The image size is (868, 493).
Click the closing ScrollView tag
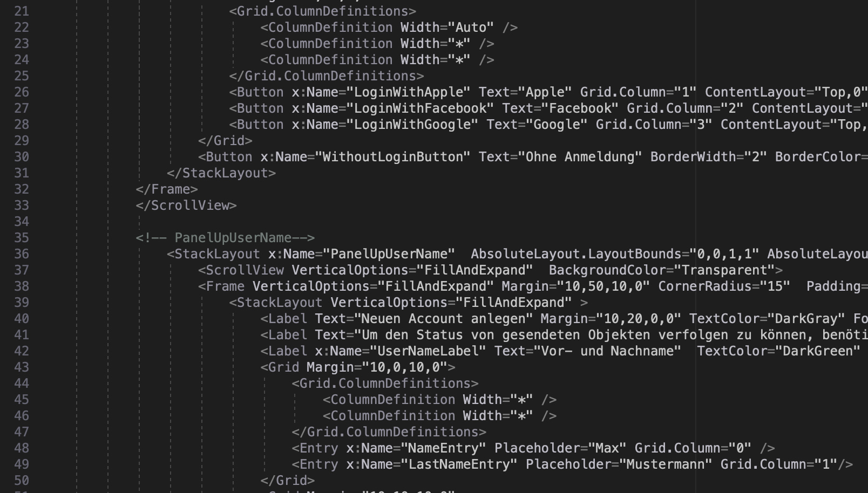[x=186, y=206]
